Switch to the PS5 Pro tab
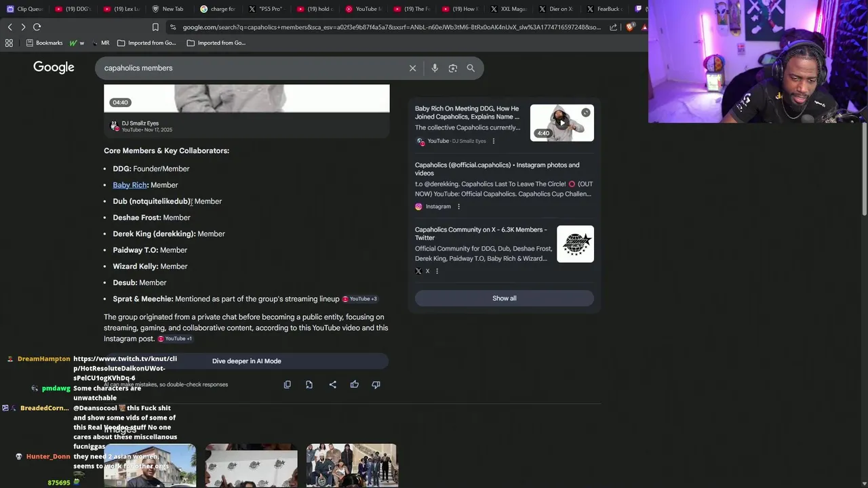 266,9
